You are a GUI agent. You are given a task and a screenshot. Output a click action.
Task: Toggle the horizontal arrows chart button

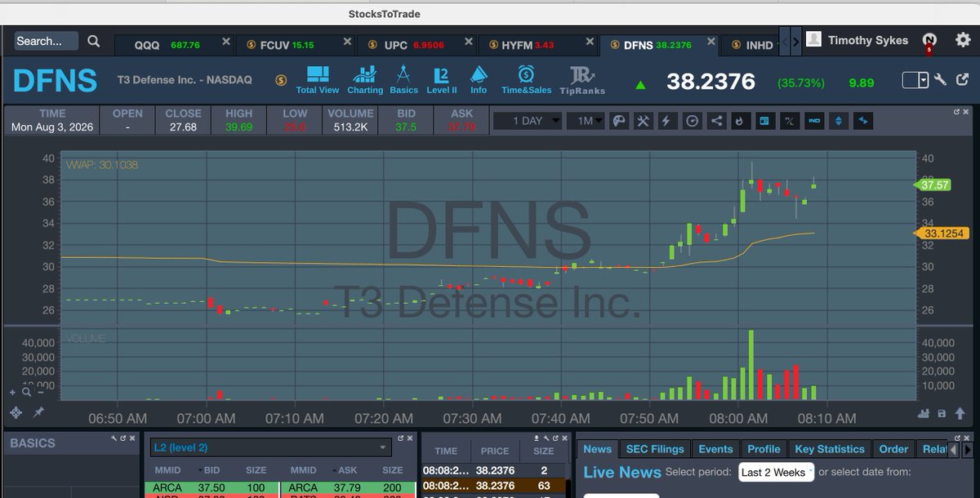click(x=863, y=121)
